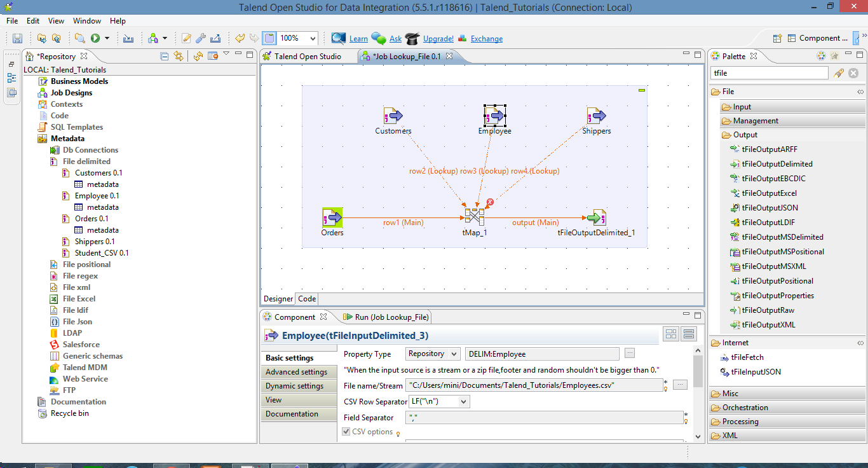868x468 pixels.
Task: Open Dynamic settings in Component view
Action: 299,386
